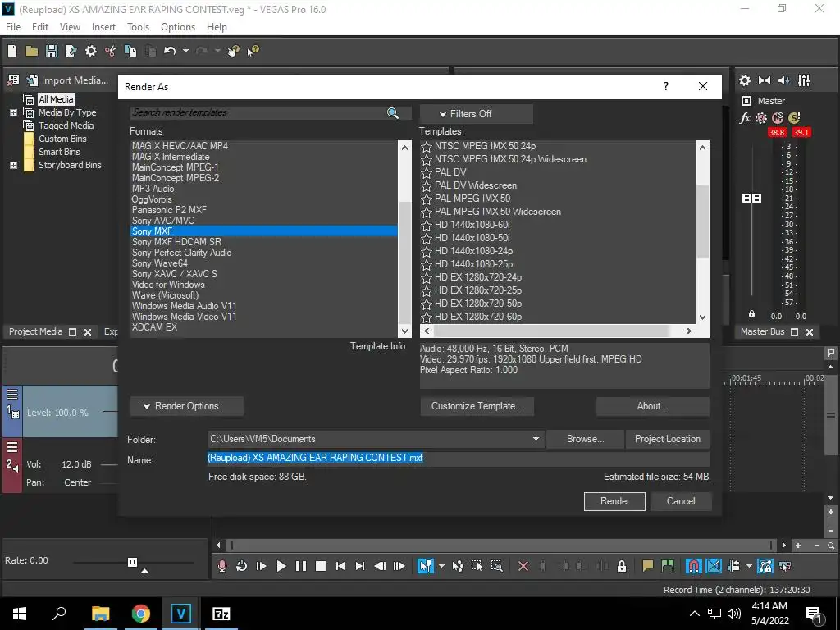The height and width of the screenshot is (630, 840).
Task: Click Cancel in Render As dialog
Action: 681,501
